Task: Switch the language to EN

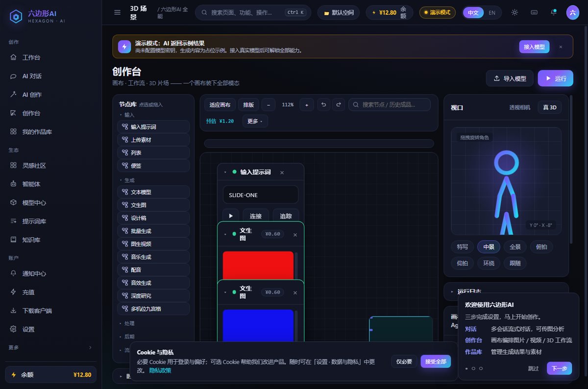Action: point(492,13)
